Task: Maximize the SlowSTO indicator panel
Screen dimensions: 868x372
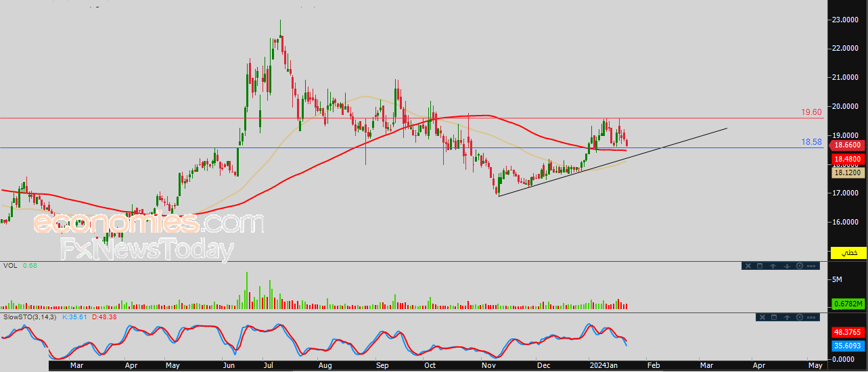Action: (774, 317)
